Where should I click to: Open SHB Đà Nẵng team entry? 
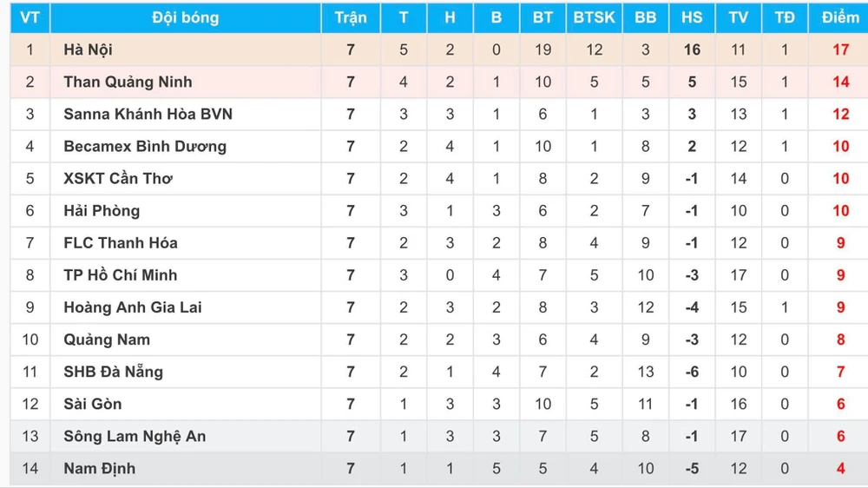(x=113, y=371)
